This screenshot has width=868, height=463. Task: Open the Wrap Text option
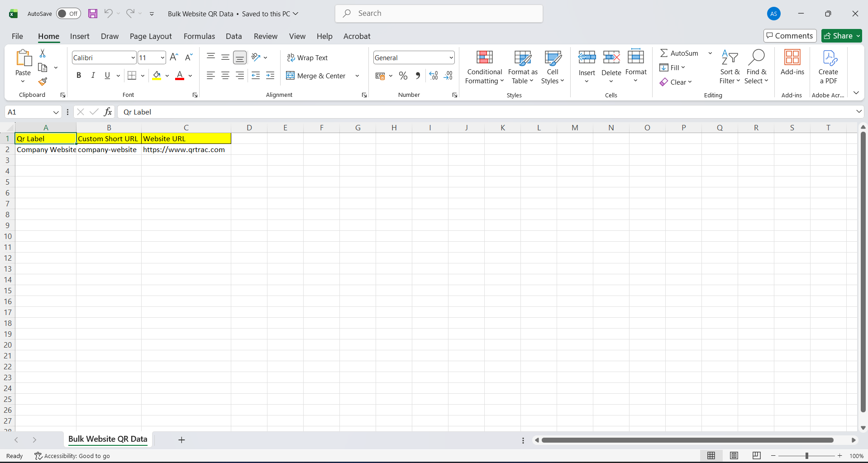click(x=308, y=57)
